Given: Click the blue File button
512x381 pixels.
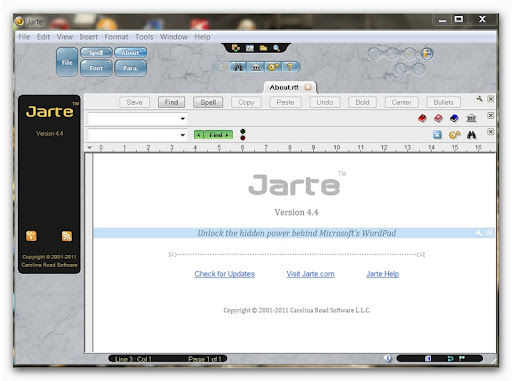Looking at the screenshot, I should click(x=67, y=62).
